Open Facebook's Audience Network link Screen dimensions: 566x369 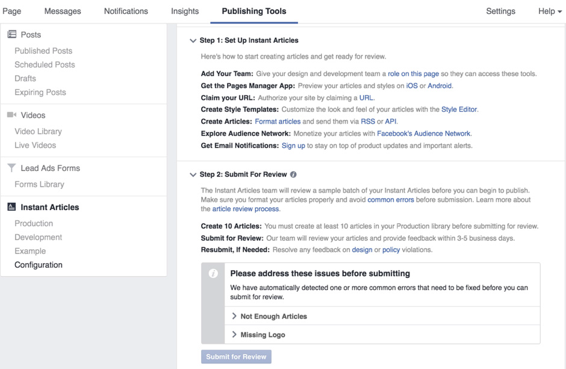click(x=424, y=134)
